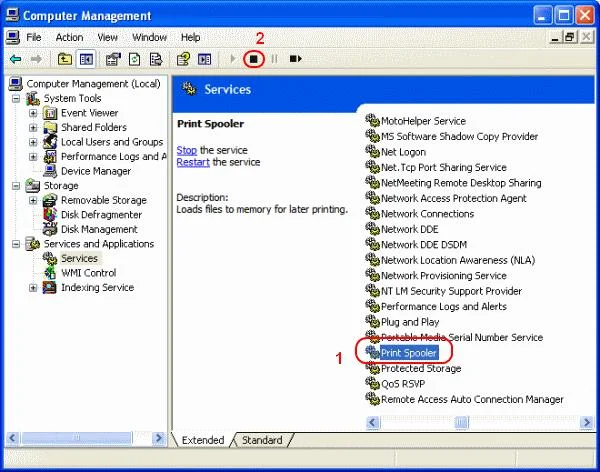Select NT LM Security Support Provider
This screenshot has height=472, width=600.
[452, 291]
